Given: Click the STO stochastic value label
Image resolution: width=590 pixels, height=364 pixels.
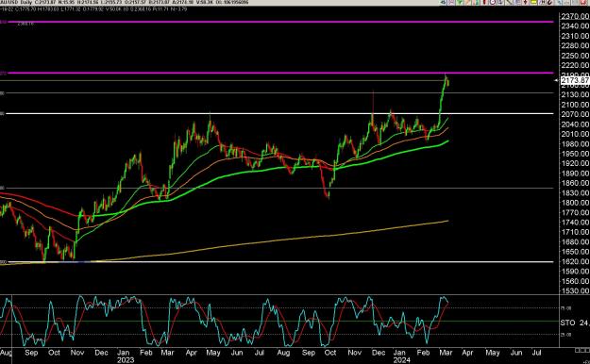Looking at the screenshot, I should pyautogui.click(x=575, y=323).
